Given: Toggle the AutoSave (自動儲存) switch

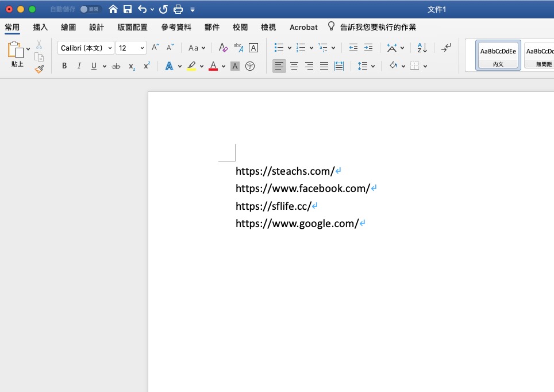Looking at the screenshot, I should click(90, 9).
